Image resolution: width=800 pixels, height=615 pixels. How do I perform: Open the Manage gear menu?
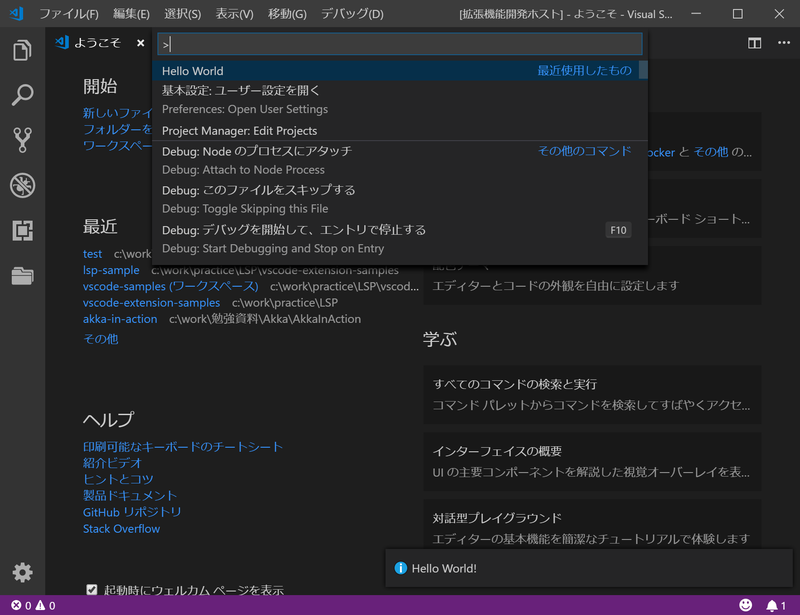coord(22,572)
